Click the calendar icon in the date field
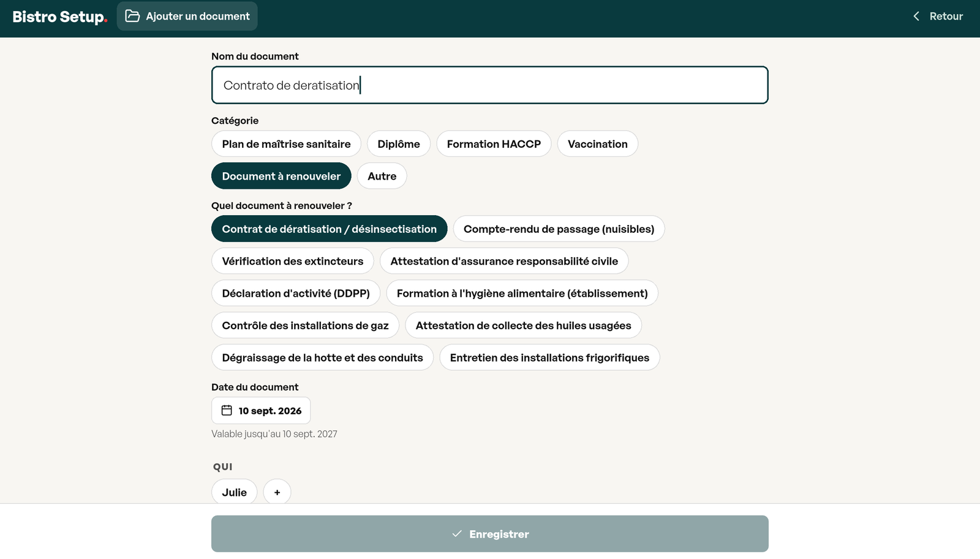Image resolution: width=980 pixels, height=559 pixels. 227,411
